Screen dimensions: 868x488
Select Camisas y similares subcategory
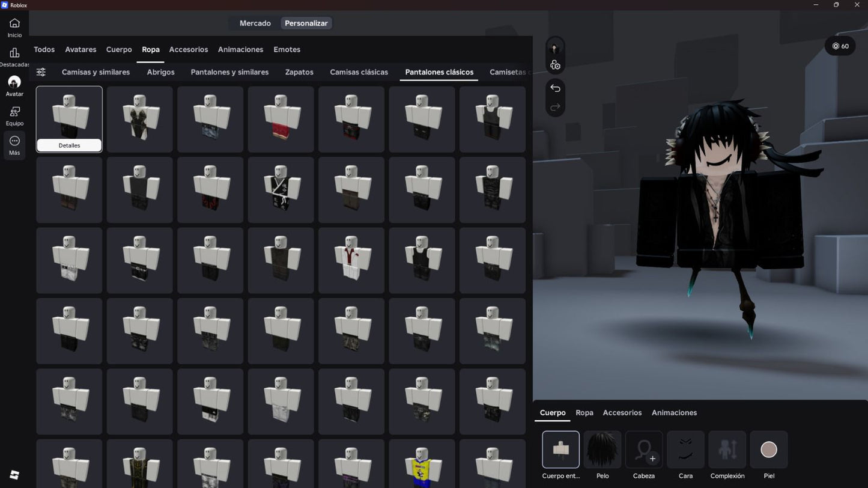[96, 72]
